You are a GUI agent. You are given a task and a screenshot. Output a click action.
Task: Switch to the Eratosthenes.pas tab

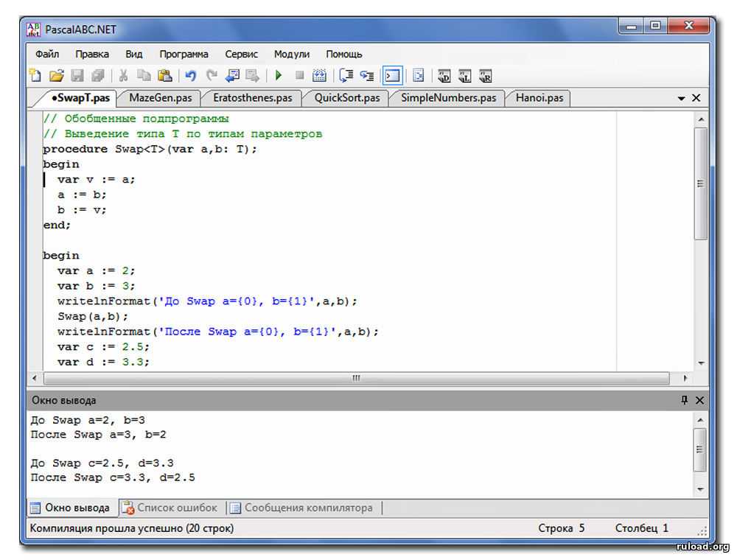(252, 98)
